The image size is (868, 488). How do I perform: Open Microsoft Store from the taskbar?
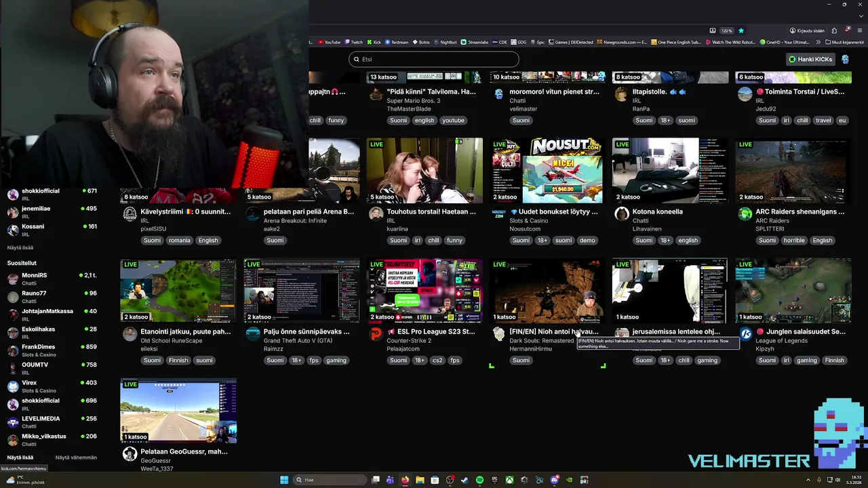point(435,480)
